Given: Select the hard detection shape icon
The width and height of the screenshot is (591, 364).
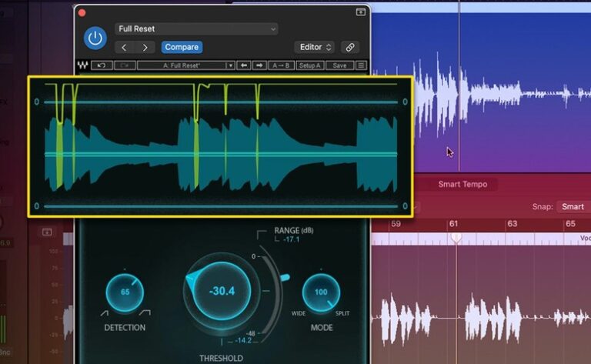Looking at the screenshot, I should coord(145,312).
